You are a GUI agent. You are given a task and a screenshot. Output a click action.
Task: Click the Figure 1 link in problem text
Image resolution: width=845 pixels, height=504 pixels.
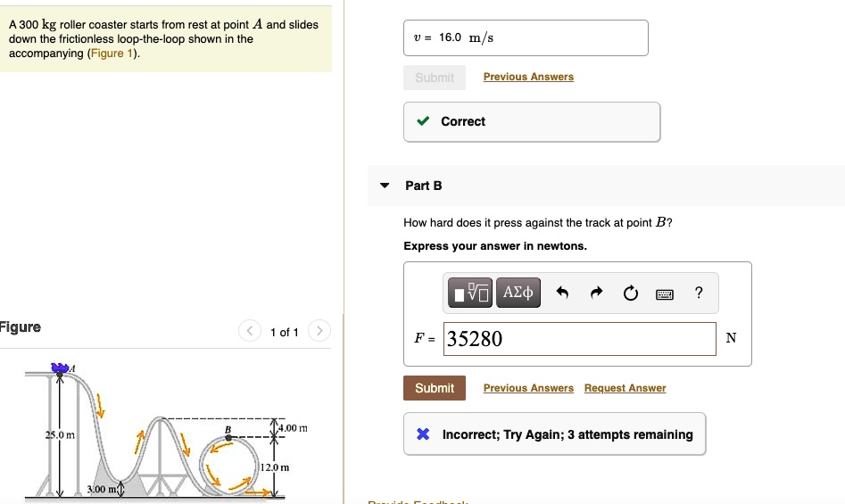pyautogui.click(x=112, y=54)
